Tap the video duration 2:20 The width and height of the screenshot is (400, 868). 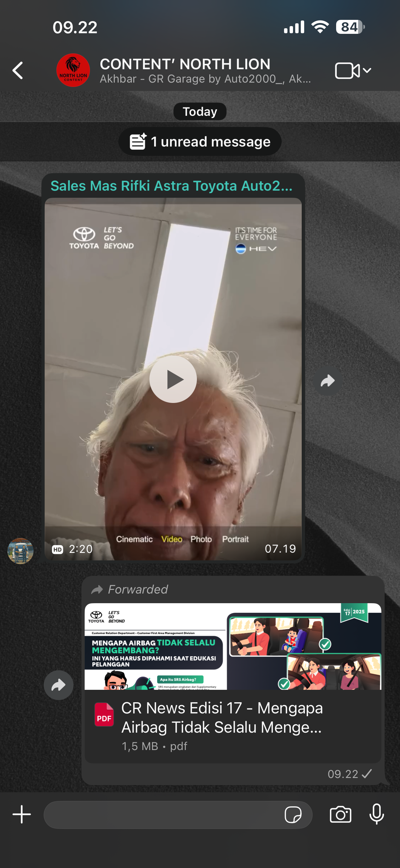coord(81,549)
